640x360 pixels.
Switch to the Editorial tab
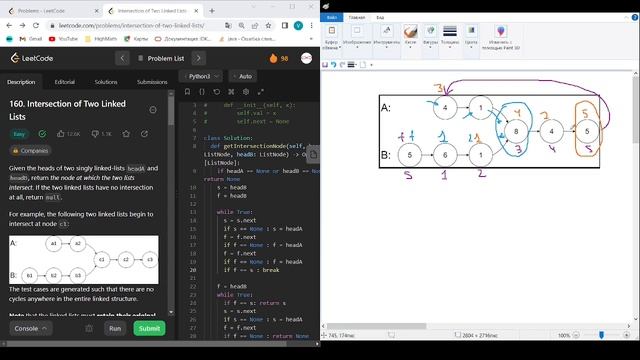coord(64,82)
